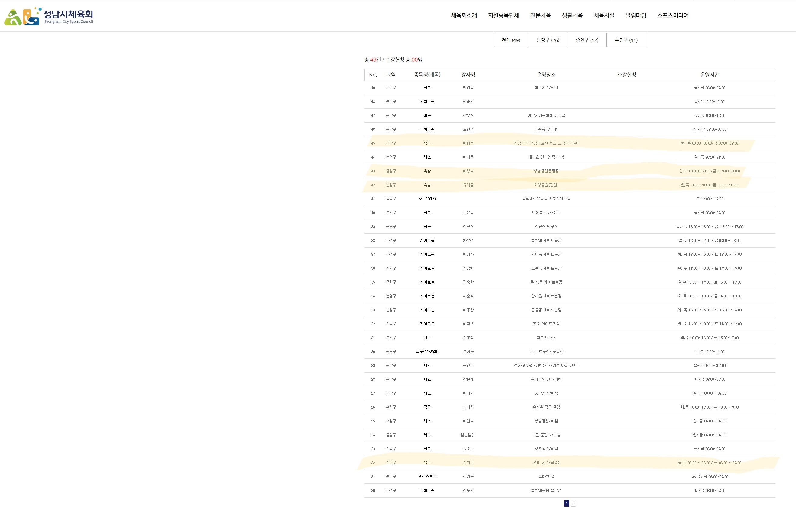The image size is (796, 532).
Task: Open 국학기공 entry taught by 김도연
Action: click(427, 491)
